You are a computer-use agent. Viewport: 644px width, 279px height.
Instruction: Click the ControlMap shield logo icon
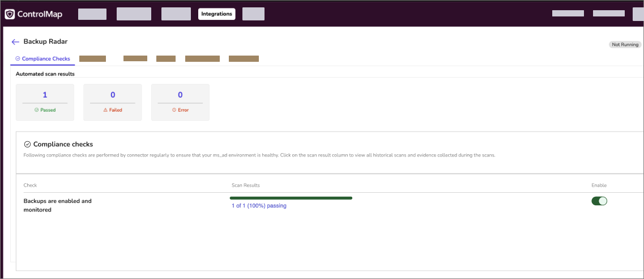coord(10,14)
